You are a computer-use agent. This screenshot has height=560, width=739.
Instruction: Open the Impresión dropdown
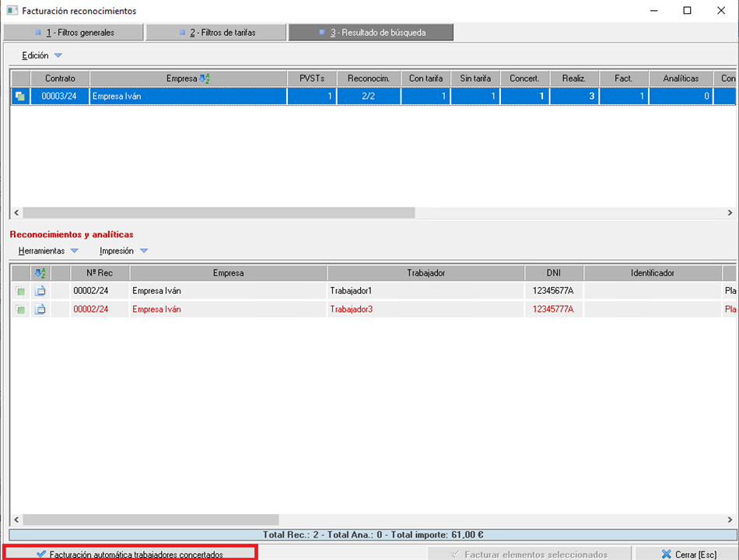tap(123, 251)
